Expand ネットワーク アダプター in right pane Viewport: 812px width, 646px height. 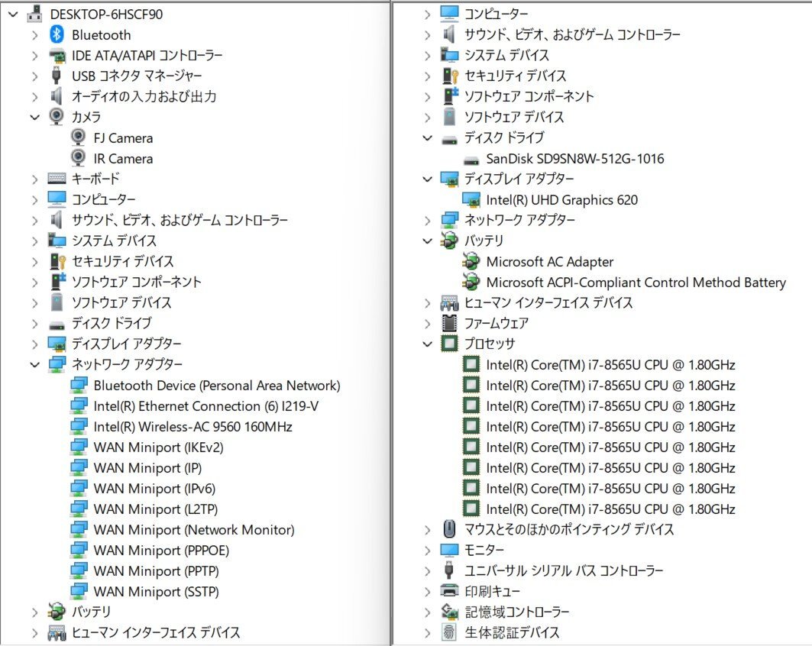(x=427, y=221)
